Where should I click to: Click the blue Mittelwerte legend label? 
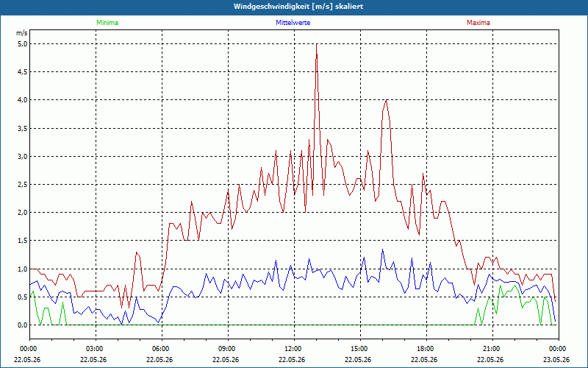(x=293, y=23)
